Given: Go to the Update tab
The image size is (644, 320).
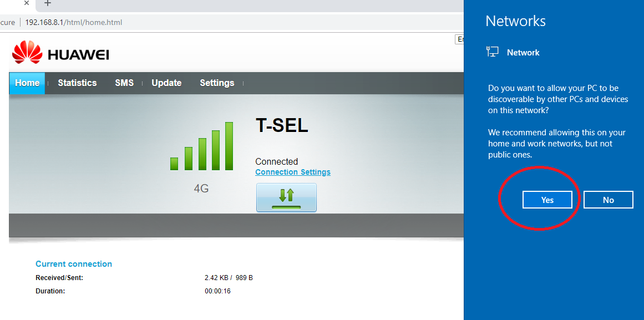Looking at the screenshot, I should coord(166,83).
